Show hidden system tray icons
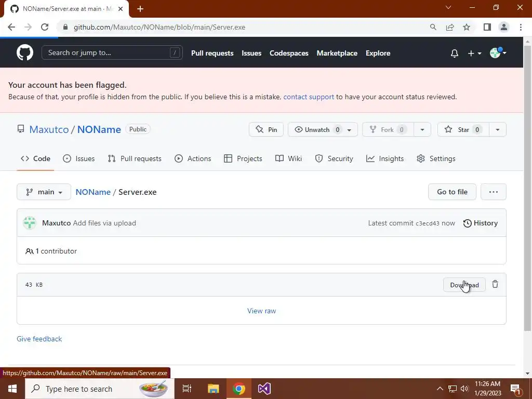 (440, 389)
